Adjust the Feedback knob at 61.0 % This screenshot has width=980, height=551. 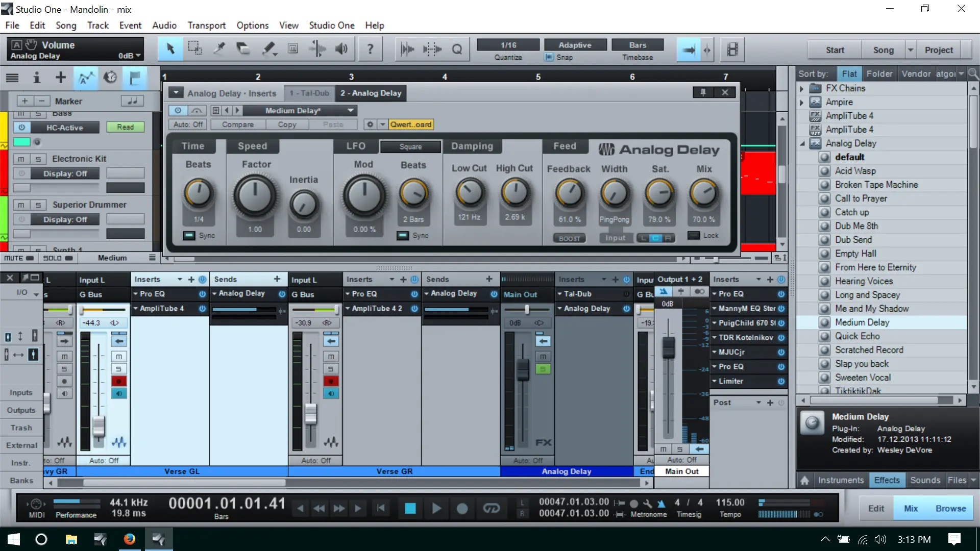pos(569,194)
